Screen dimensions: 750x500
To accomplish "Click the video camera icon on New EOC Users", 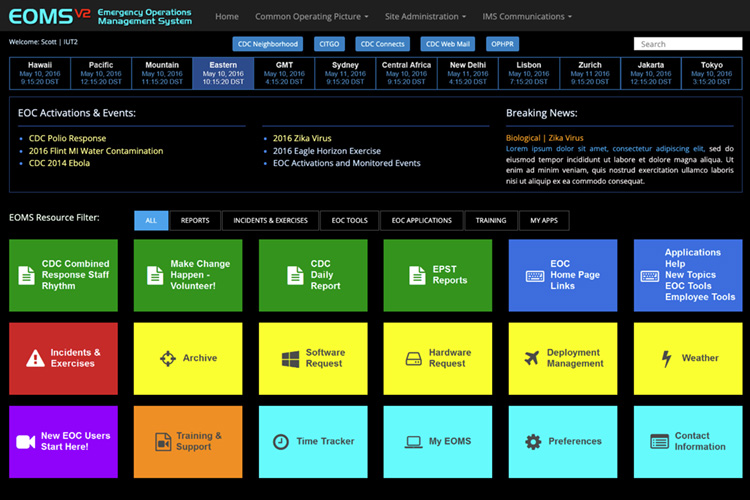I will (x=25, y=441).
